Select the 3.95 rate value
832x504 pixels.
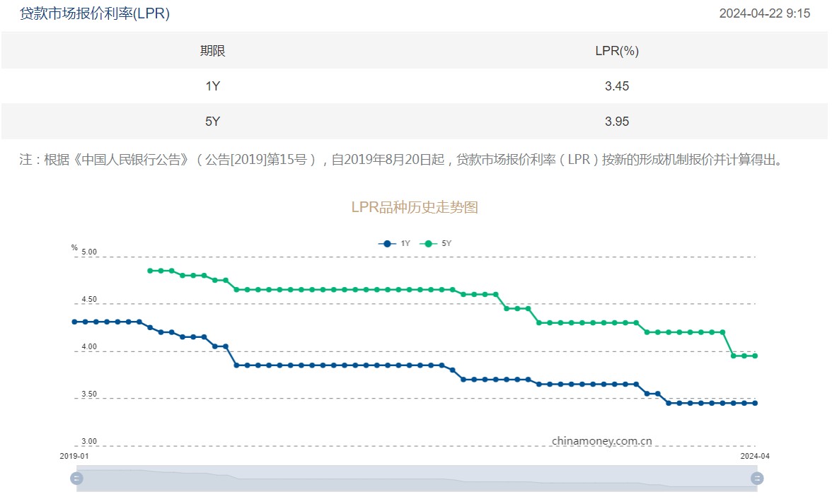[x=616, y=122]
